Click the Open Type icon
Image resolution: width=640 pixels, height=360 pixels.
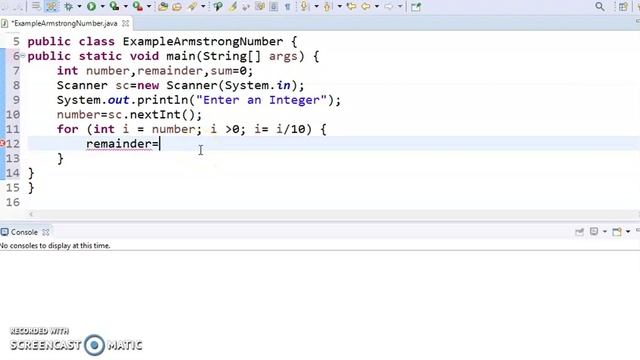point(177,7)
